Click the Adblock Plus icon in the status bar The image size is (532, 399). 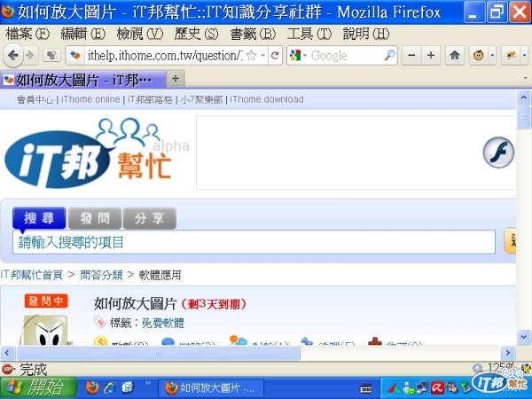[x=7, y=369]
